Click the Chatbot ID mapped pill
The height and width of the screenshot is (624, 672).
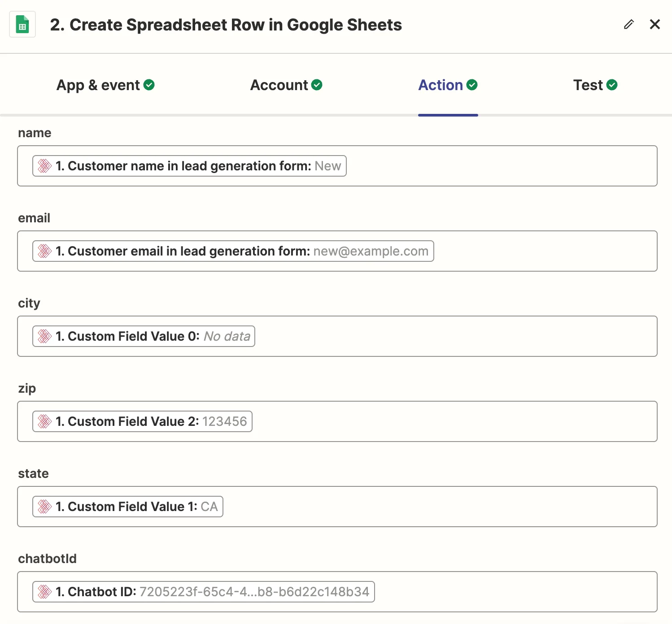point(203,592)
